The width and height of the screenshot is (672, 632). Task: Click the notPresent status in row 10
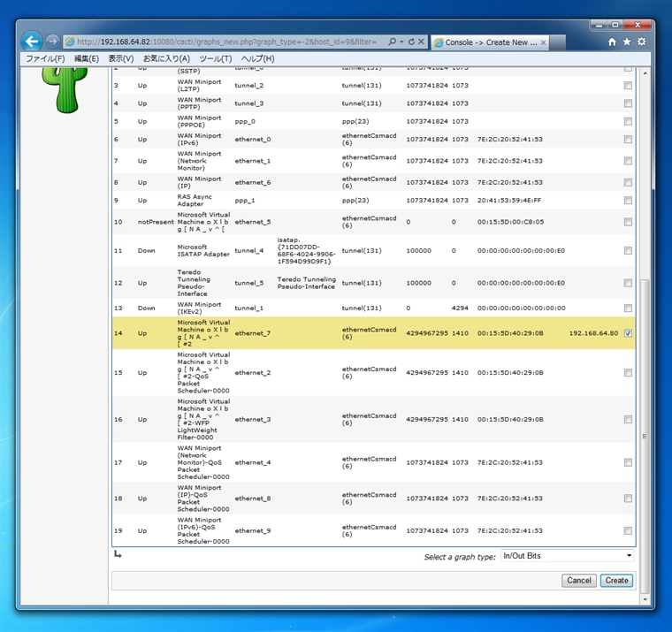[x=156, y=222]
